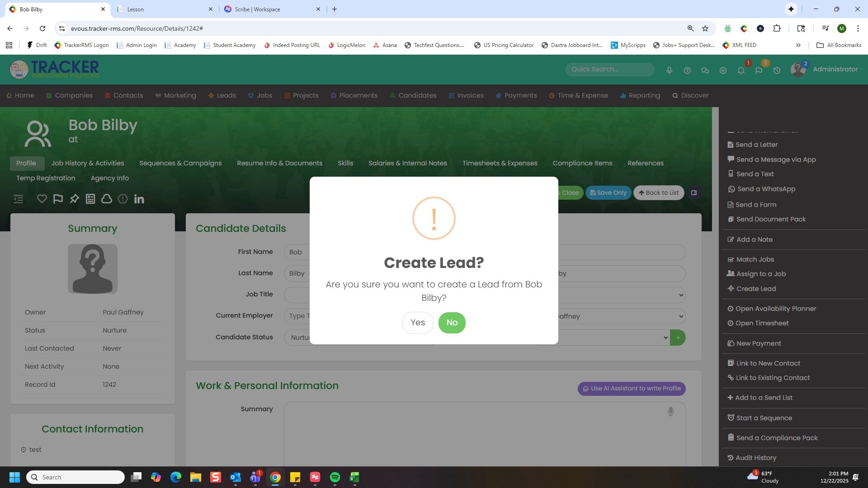Screen dimensions: 868x488
Task: Open the LinkedIn icon for Bob Bilby
Action: (x=139, y=199)
